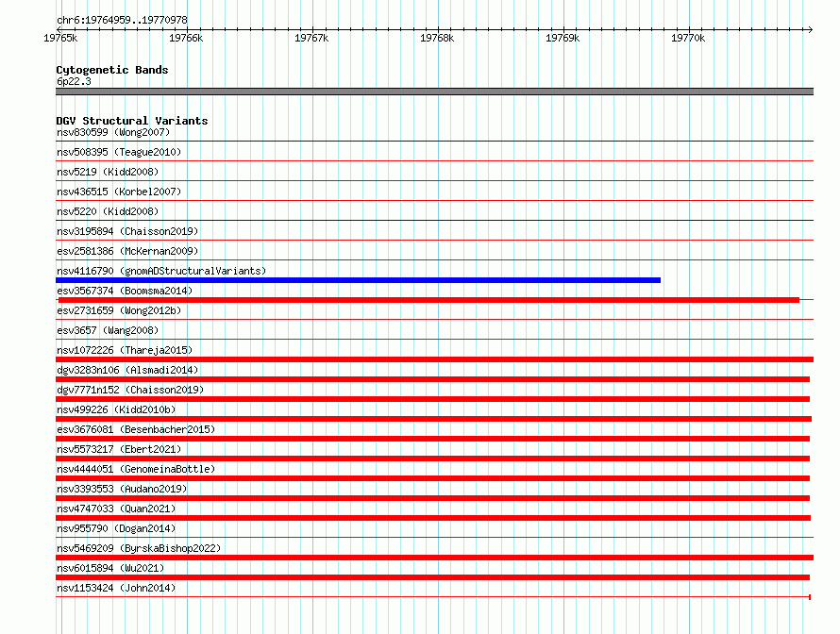
Task: Select the Cytogenetic Bands track title
Action: coord(112,70)
